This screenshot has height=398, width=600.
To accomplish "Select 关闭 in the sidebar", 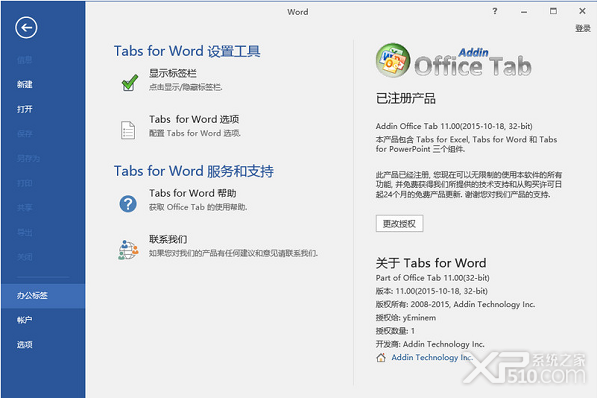I will [24, 257].
